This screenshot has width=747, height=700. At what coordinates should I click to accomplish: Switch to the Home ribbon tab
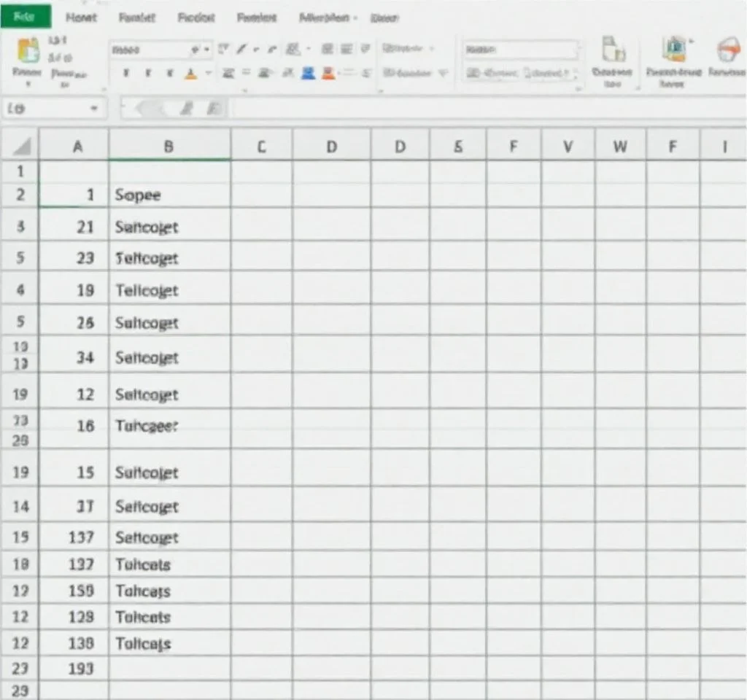point(80,17)
